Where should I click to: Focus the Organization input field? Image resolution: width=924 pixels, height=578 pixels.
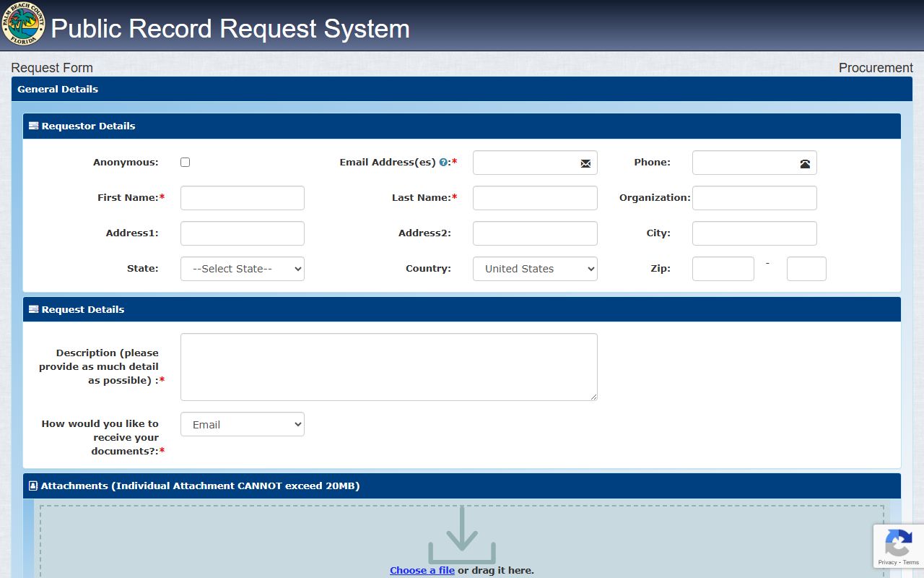[x=754, y=198]
